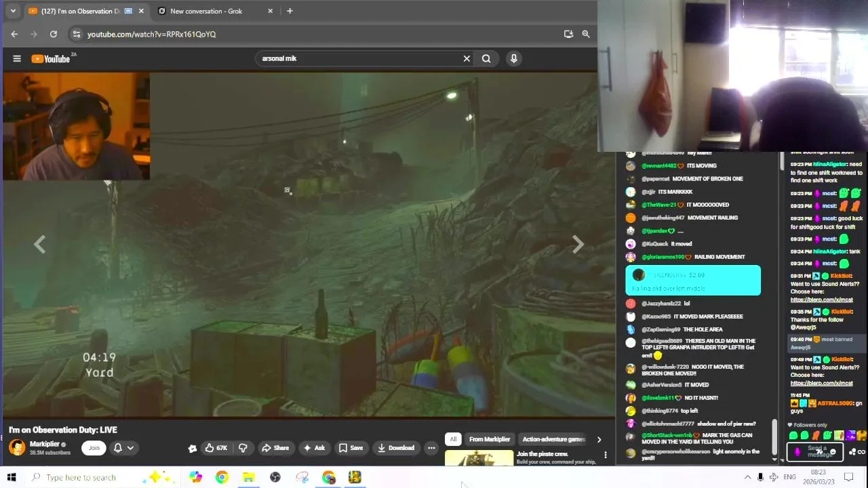868x488 pixels.
Task: Open Windows notification center icon
Action: [x=848, y=477]
